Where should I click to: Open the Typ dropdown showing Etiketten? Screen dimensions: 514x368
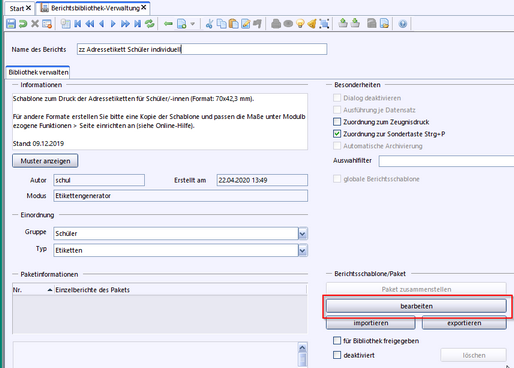point(302,250)
